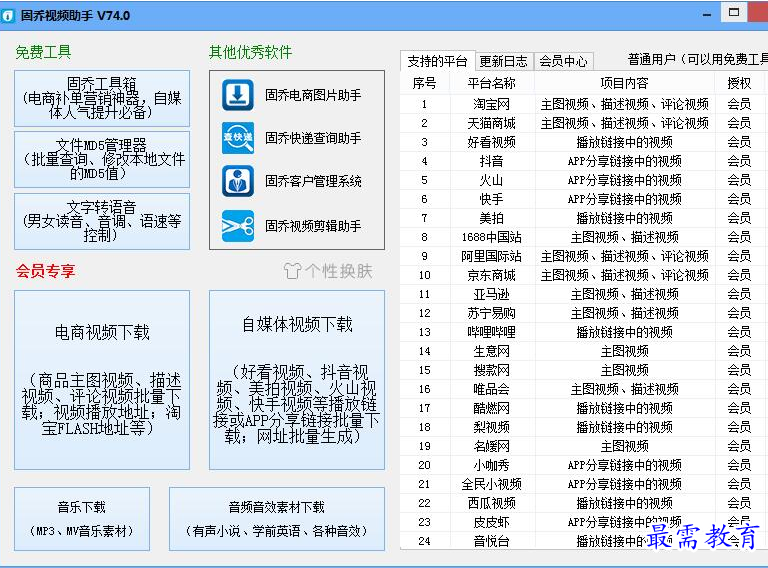Maximize the 固乔视频助手 window
The height and width of the screenshot is (568, 768).
[734, 13]
